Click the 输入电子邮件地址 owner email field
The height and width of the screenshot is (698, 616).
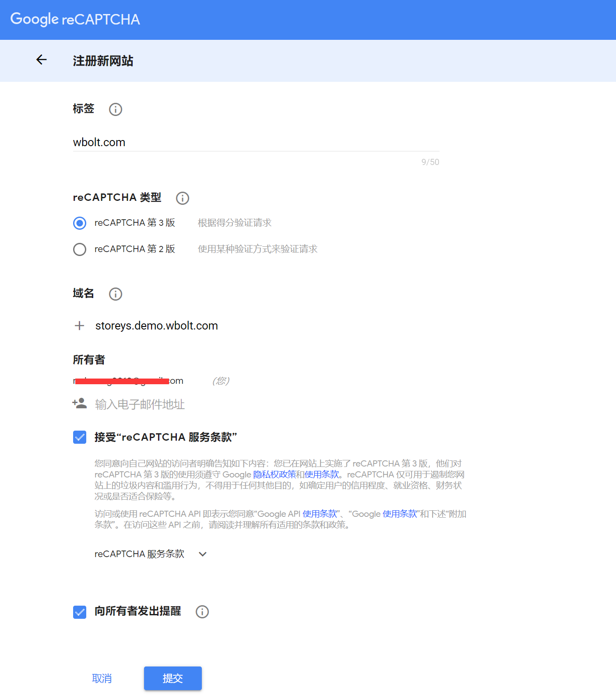coord(140,404)
